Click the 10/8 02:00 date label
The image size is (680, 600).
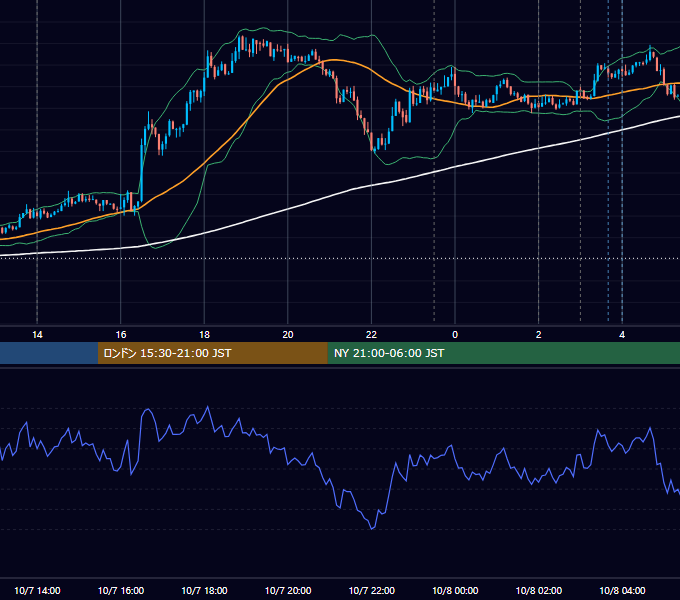click(539, 590)
